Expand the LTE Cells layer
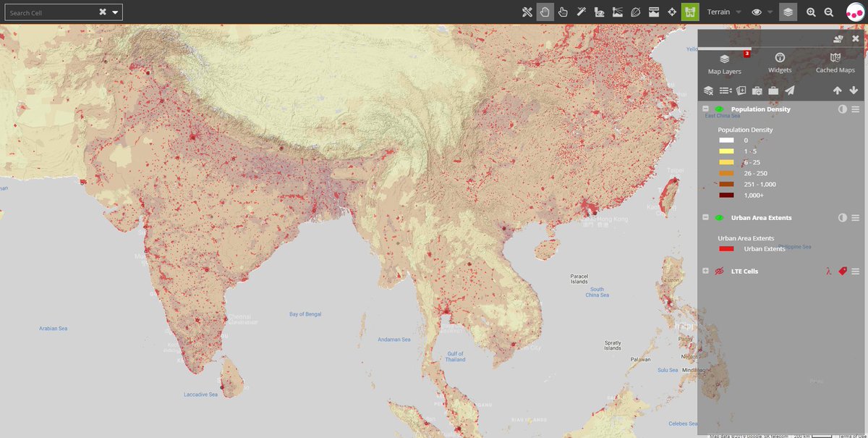 coord(706,271)
